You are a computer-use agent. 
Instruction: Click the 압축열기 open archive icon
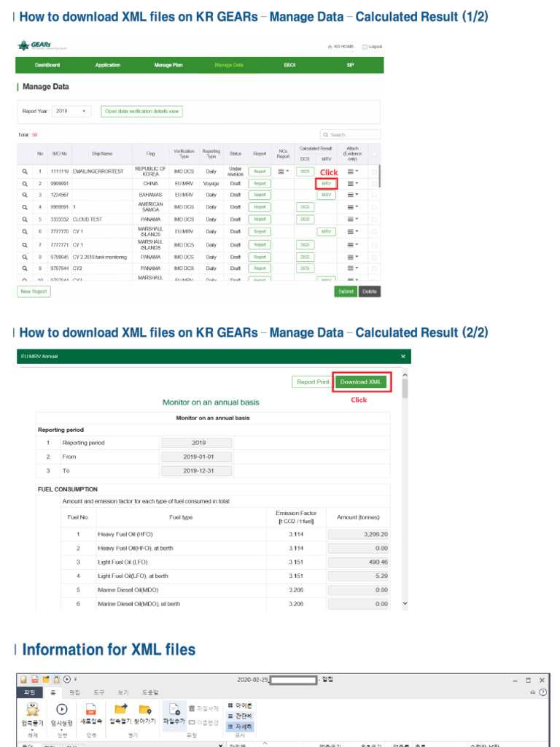coord(121,709)
